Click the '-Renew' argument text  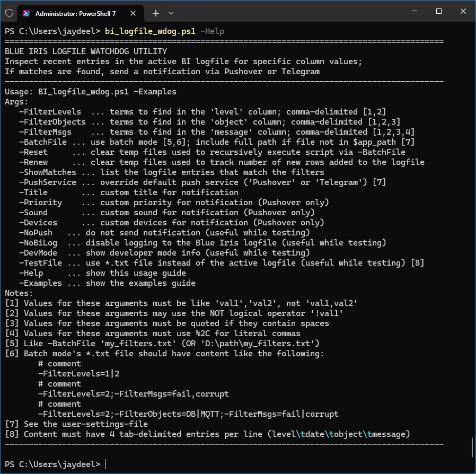click(33, 162)
